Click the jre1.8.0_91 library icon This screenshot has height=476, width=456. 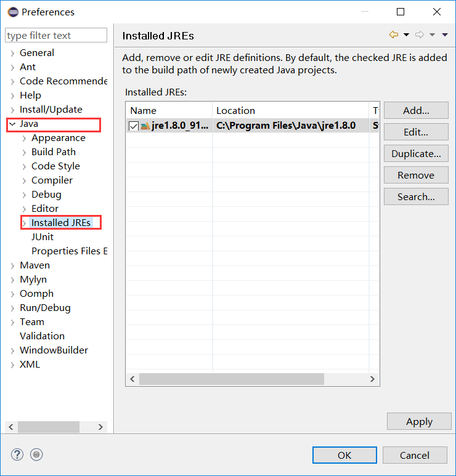point(145,126)
